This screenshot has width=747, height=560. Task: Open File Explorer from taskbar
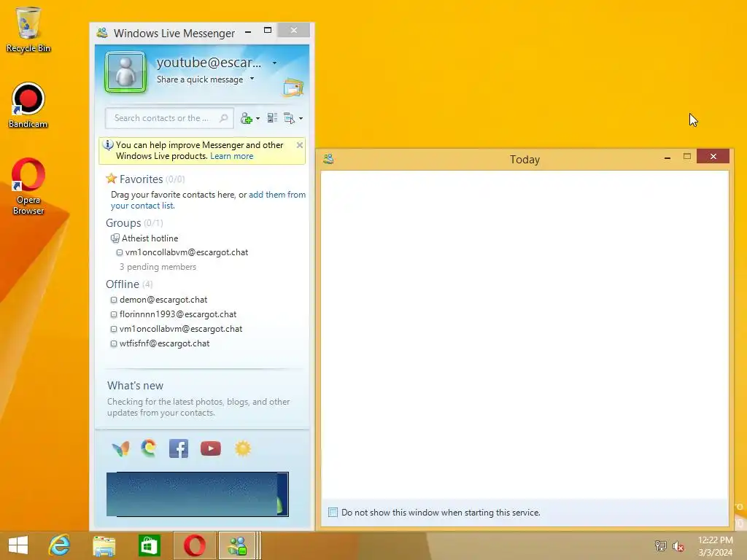104,545
